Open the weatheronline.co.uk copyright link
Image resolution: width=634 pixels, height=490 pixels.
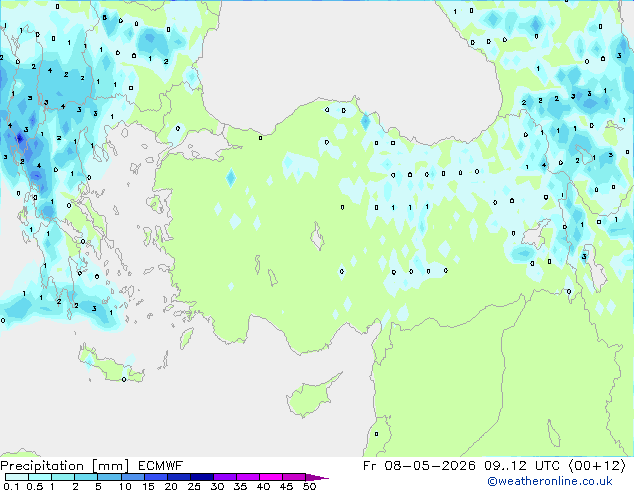pyautogui.click(x=550, y=481)
